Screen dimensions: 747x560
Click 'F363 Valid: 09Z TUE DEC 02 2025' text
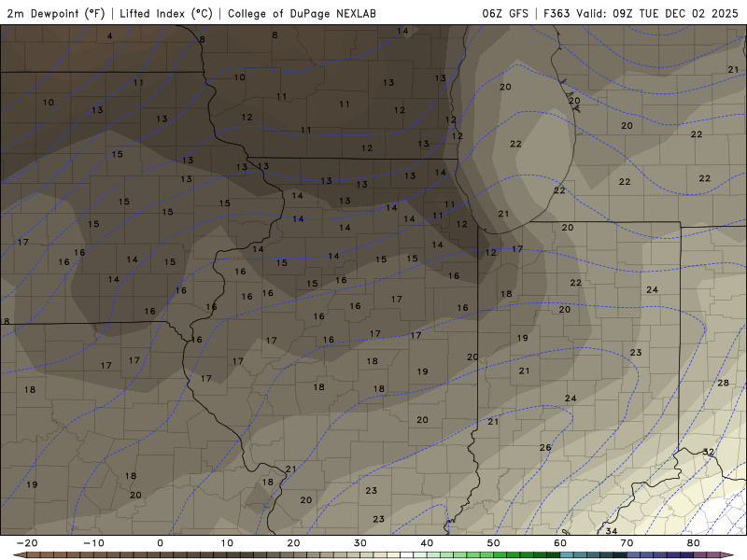[x=641, y=13]
